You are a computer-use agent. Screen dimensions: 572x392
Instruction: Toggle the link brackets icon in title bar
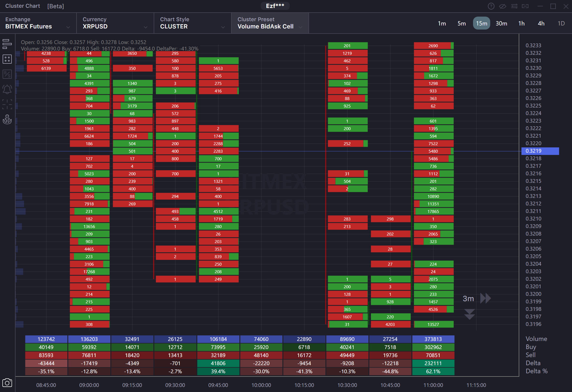pyautogui.click(x=525, y=6)
